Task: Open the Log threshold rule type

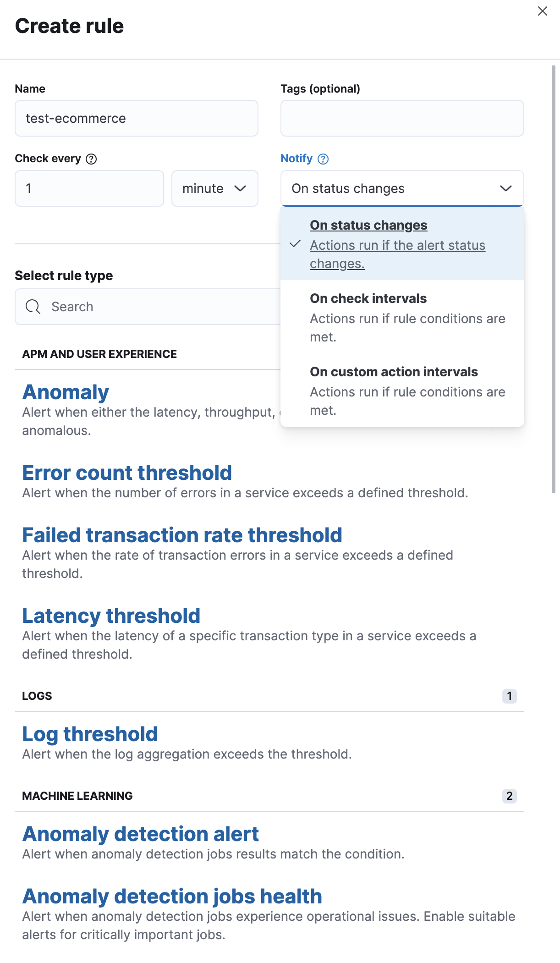Action: click(90, 734)
